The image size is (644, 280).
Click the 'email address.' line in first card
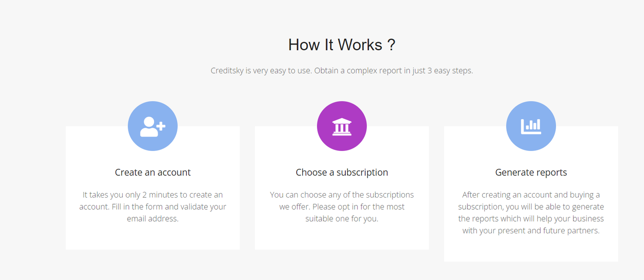coord(153,219)
